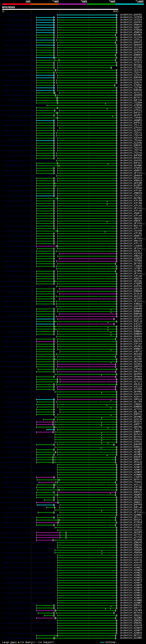Click the red ~20% identity legend segment
The width and height of the screenshot is (146, 644).
click(16, 4)
